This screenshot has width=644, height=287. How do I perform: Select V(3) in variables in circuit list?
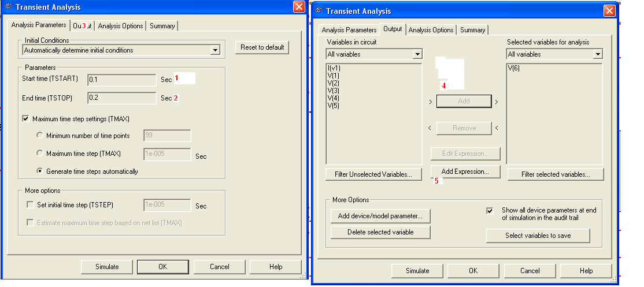coord(334,91)
